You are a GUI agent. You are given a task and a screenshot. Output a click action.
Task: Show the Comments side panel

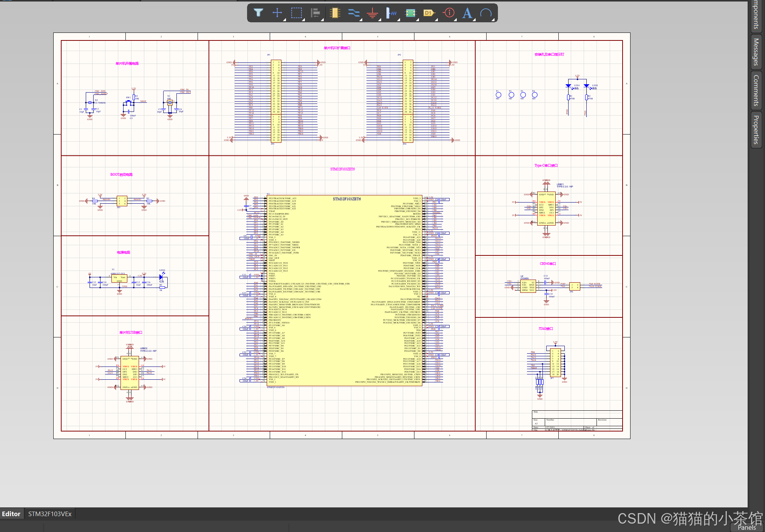756,90
